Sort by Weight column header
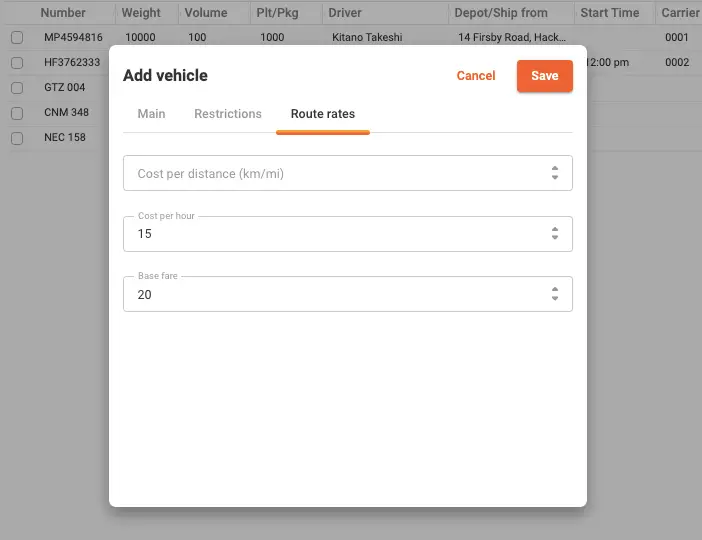702x540 pixels. point(141,13)
